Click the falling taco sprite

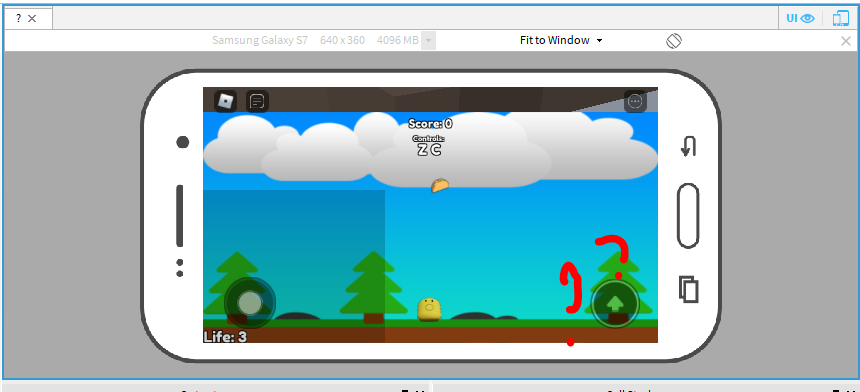click(x=440, y=185)
